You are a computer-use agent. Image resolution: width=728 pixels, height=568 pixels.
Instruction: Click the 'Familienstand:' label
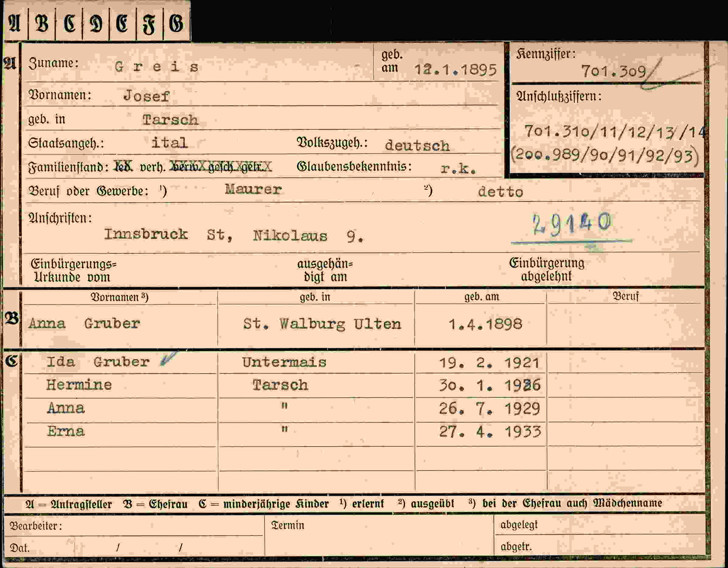tap(69, 167)
